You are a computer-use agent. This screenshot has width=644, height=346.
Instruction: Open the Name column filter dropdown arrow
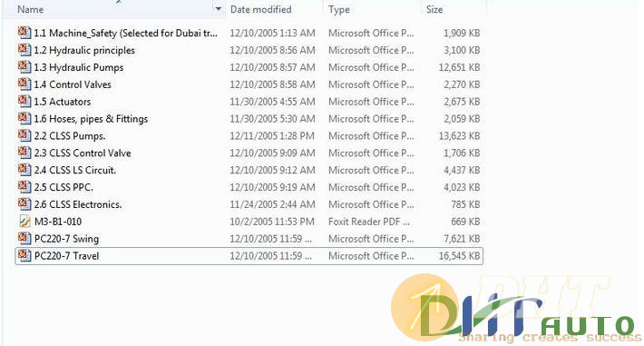[219, 9]
